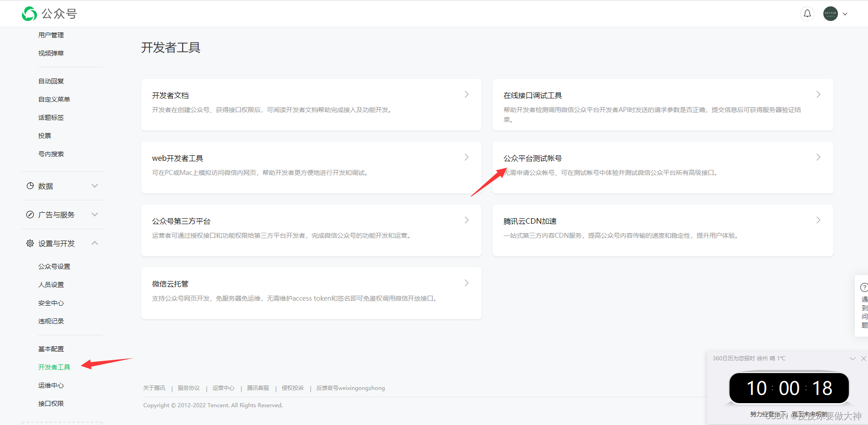The image size is (868, 425).
Task: Open 公众号设置 in sidebar
Action: [x=54, y=266]
